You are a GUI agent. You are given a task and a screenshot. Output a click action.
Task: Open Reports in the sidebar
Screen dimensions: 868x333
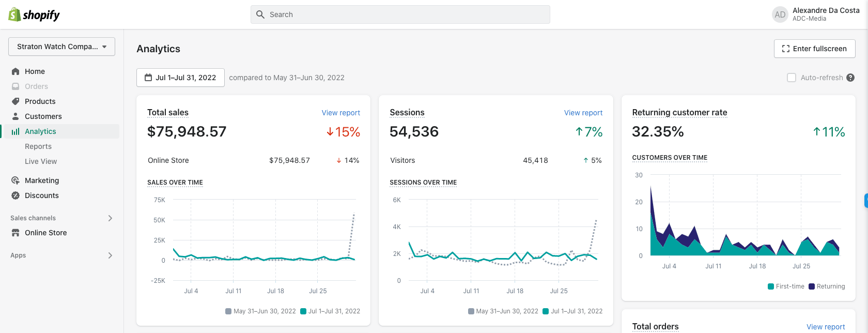[x=38, y=146]
